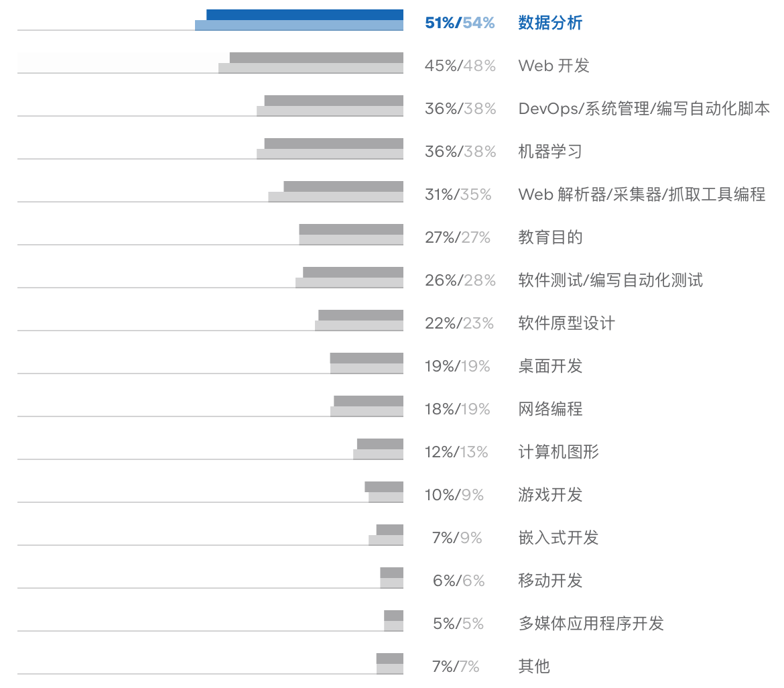The image size is (784, 688).
Task: Click the dark gray Web 开发 bar
Action: pyautogui.click(x=316, y=58)
